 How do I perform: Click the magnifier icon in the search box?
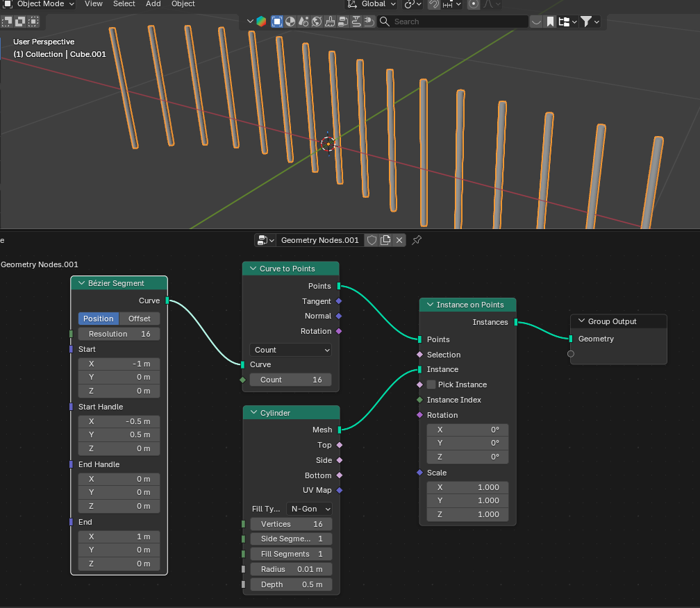(x=385, y=22)
